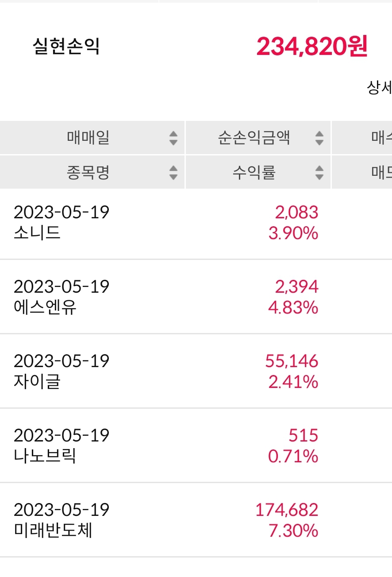The height and width of the screenshot is (577, 392).
Task: Open the 미래반도체 stock entry
Action: 53,531
